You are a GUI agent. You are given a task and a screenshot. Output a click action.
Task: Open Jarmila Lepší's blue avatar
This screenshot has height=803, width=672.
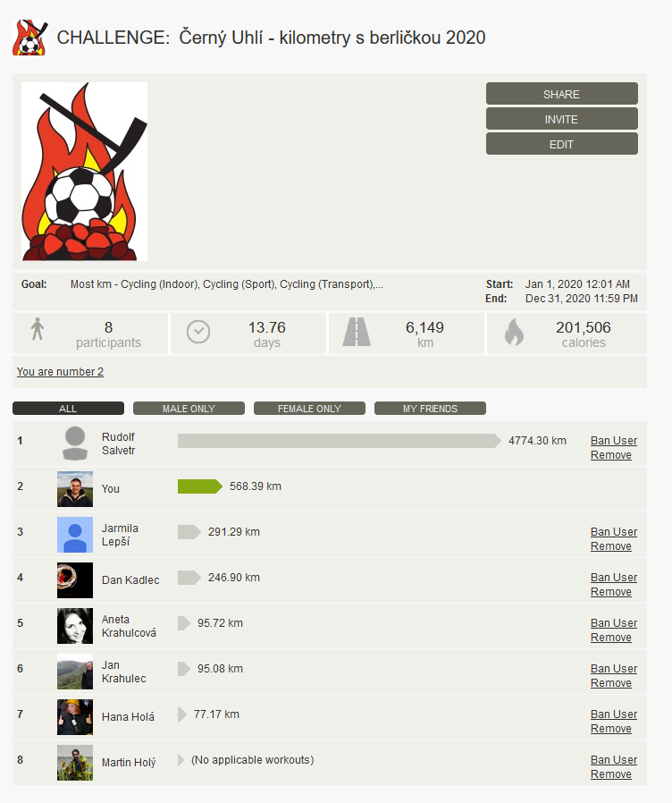[75, 535]
